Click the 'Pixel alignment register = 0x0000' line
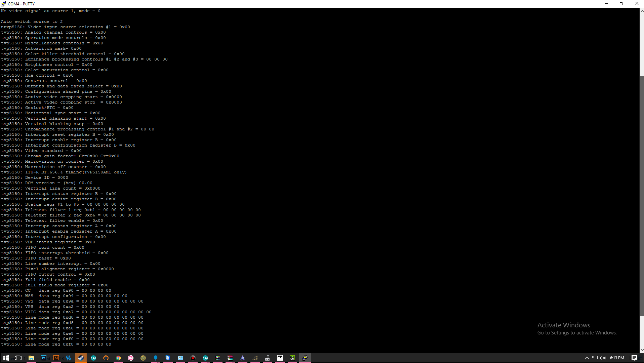This screenshot has width=644, height=363. coord(57,269)
